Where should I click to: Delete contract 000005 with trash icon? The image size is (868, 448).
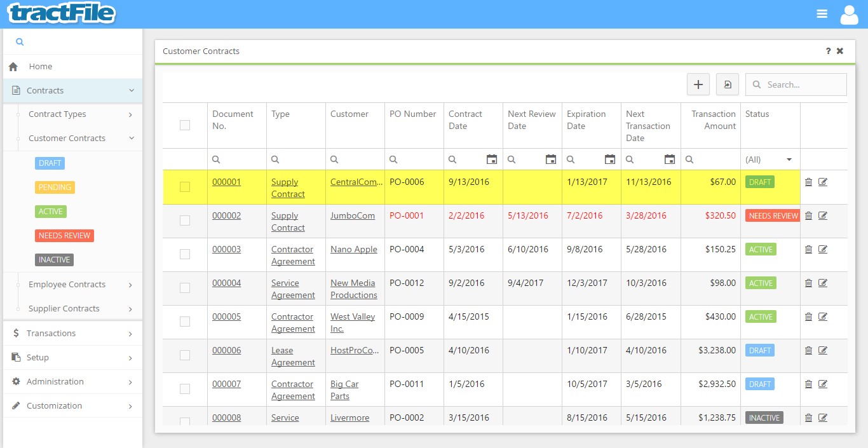tap(808, 316)
